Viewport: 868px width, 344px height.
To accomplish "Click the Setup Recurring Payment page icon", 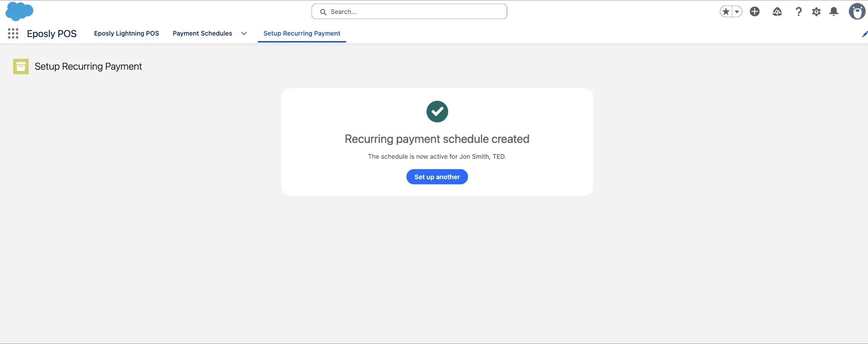I will [x=21, y=66].
